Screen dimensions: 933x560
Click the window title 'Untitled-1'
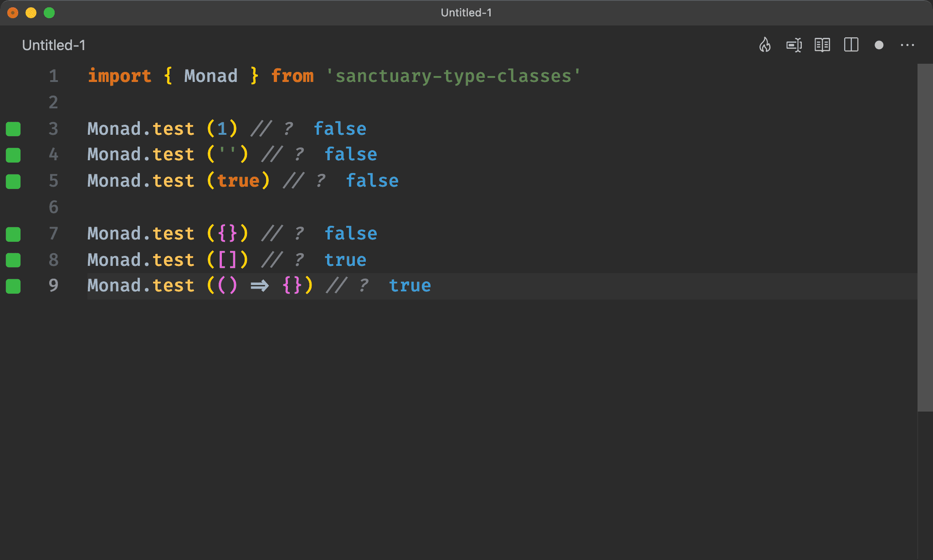click(x=466, y=13)
